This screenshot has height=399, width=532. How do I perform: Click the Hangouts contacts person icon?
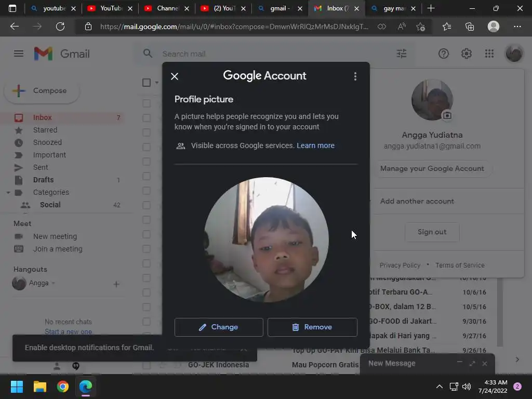coord(57,366)
